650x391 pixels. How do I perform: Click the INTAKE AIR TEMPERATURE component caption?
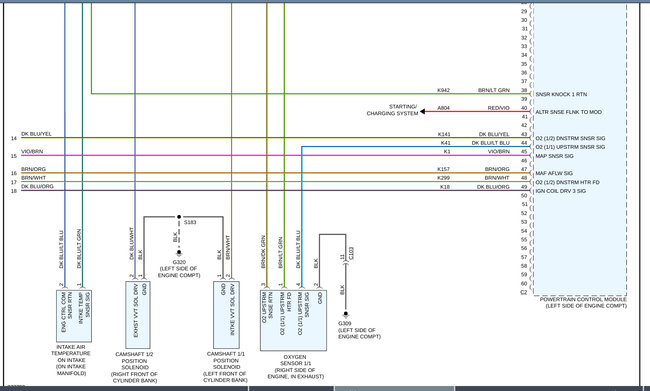(x=71, y=360)
